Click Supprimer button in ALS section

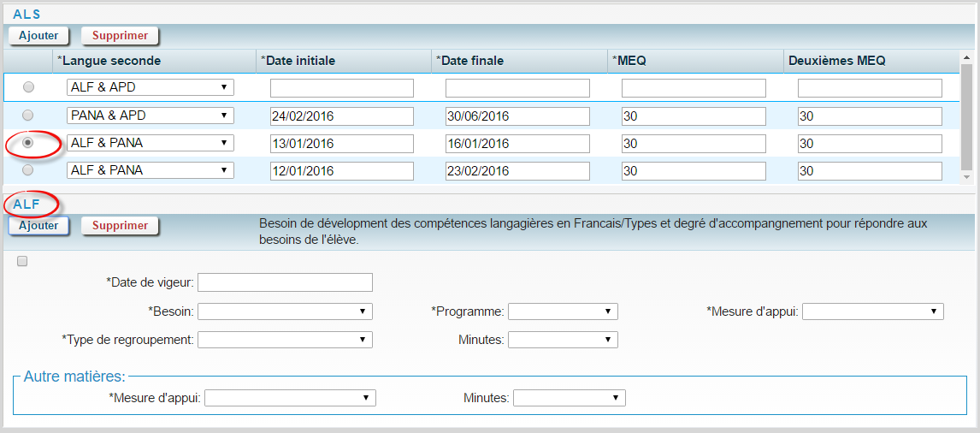tap(120, 36)
